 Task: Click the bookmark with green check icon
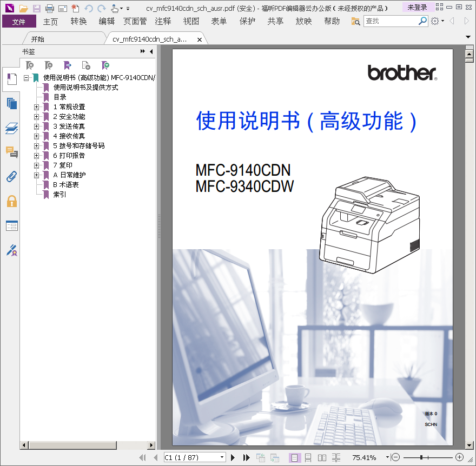(x=105, y=65)
